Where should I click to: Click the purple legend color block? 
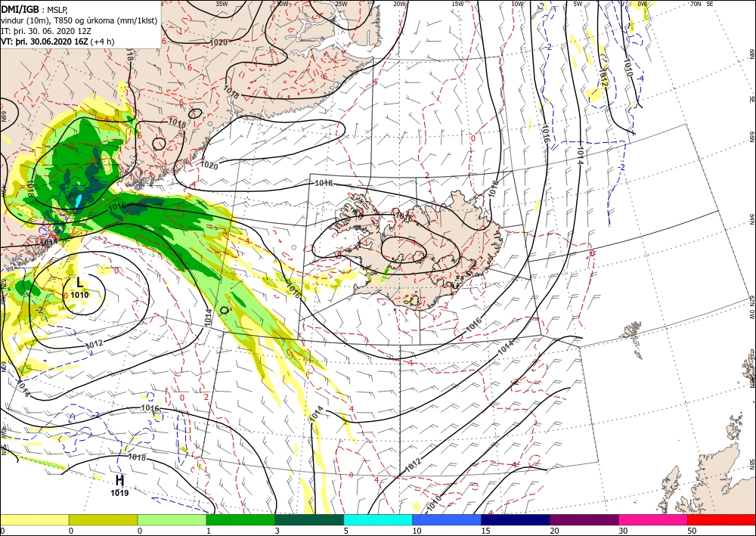[x=584, y=519]
